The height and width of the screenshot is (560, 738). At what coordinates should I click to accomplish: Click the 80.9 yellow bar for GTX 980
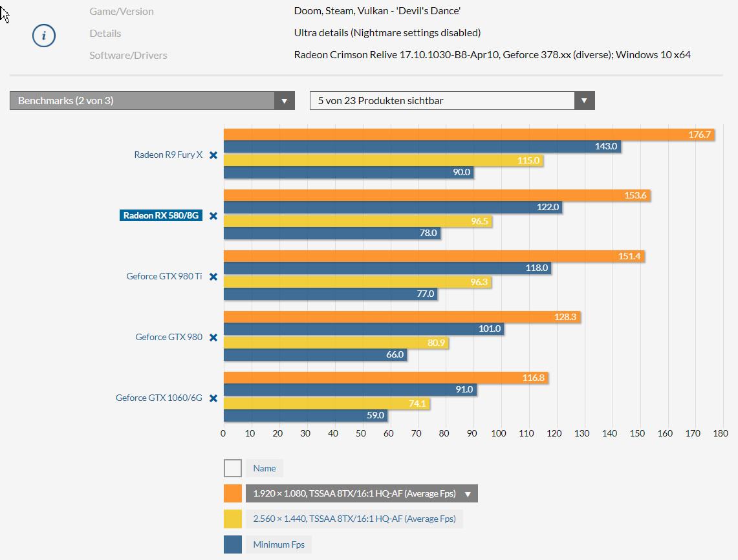click(x=336, y=343)
